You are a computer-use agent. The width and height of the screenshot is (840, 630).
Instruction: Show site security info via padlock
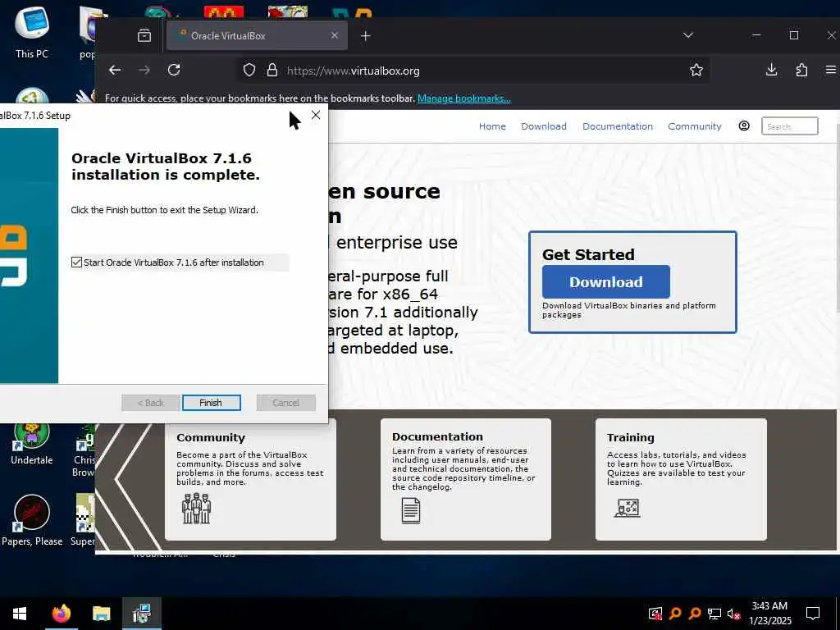click(x=272, y=71)
